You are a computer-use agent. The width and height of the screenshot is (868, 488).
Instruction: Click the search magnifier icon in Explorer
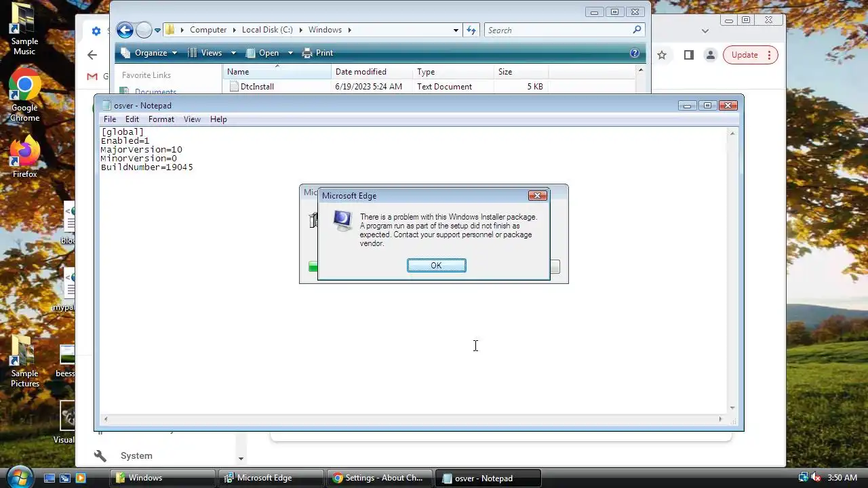tap(637, 30)
